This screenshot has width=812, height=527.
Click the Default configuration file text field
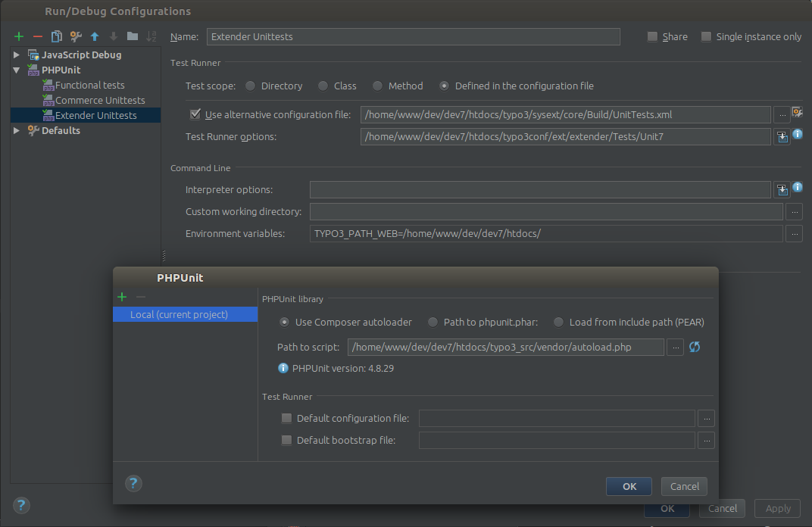point(557,418)
